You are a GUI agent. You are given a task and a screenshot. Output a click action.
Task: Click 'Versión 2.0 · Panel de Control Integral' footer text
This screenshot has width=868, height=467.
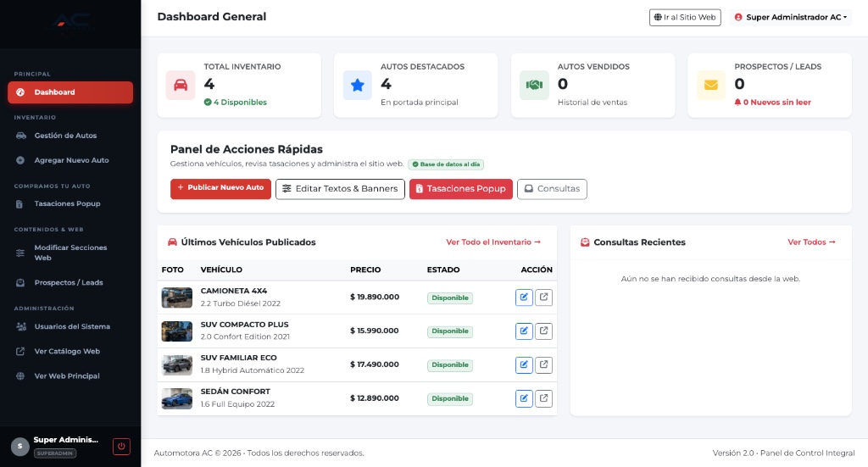pos(783,453)
